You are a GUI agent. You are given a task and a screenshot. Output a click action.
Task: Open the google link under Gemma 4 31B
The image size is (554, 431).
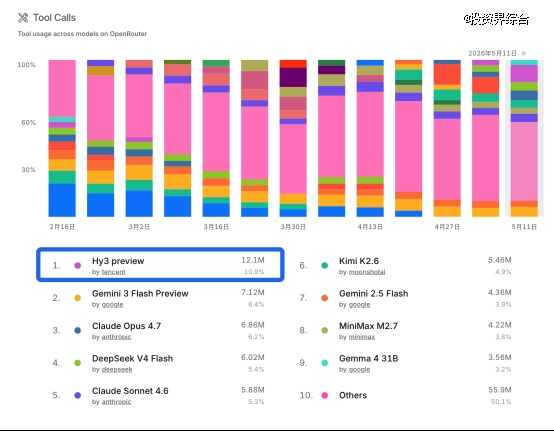click(359, 370)
